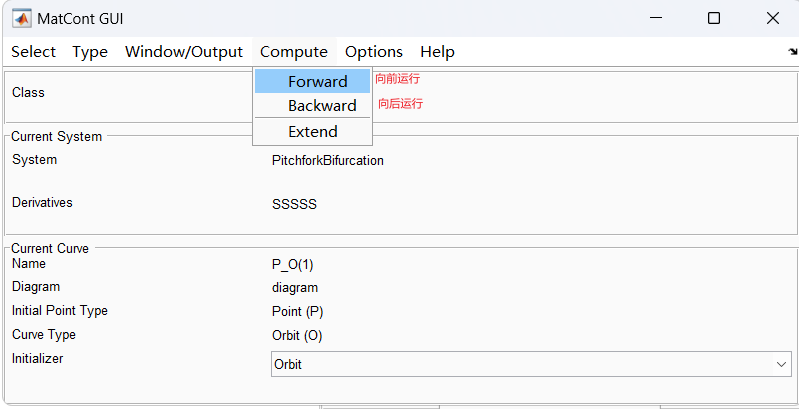Select Extend in the Compute menu
Viewport: 799px width, 409px height.
[x=313, y=132]
